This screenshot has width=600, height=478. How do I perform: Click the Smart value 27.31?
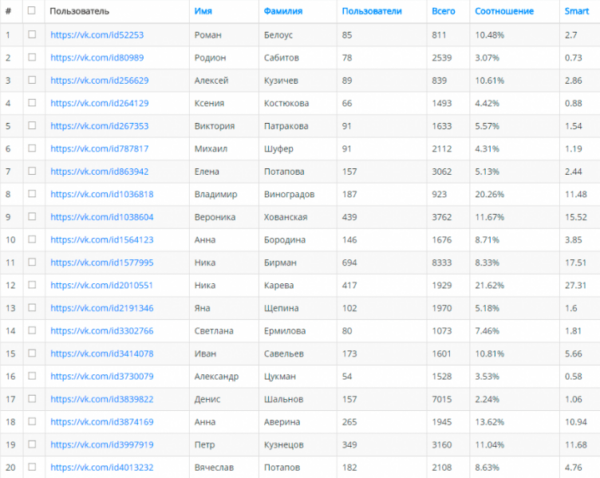576,285
